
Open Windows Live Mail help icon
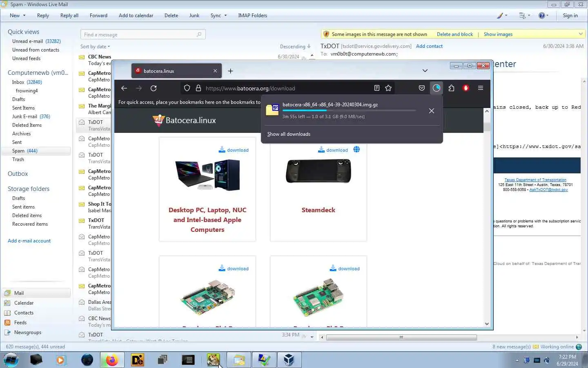point(542,16)
